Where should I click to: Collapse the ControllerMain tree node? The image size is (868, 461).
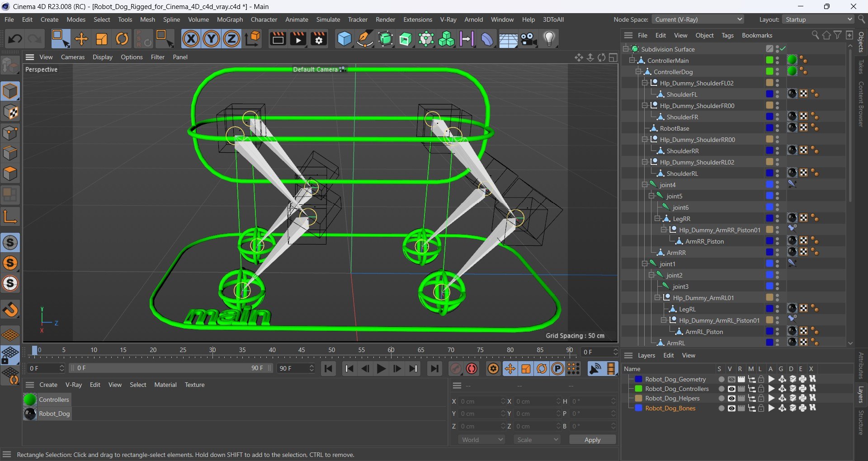coord(632,61)
